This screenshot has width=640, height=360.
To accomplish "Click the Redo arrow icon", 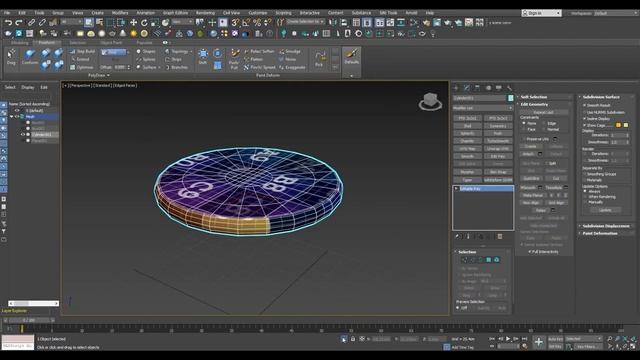I will [19, 23].
